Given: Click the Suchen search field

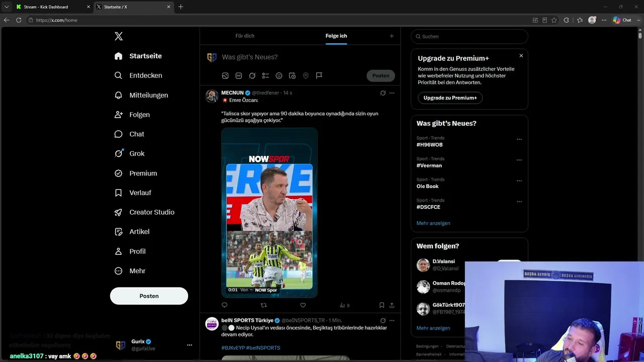Looking at the screenshot, I should point(469,36).
